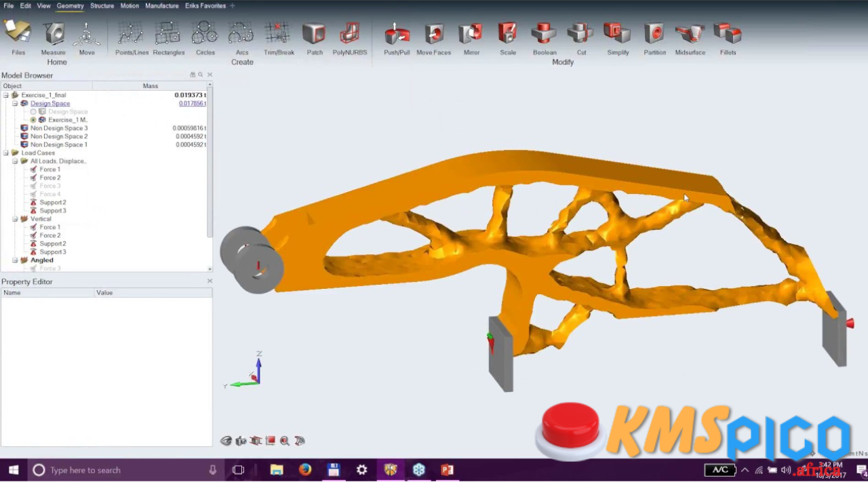
Task: Close the Property Editor panel
Action: (x=210, y=281)
